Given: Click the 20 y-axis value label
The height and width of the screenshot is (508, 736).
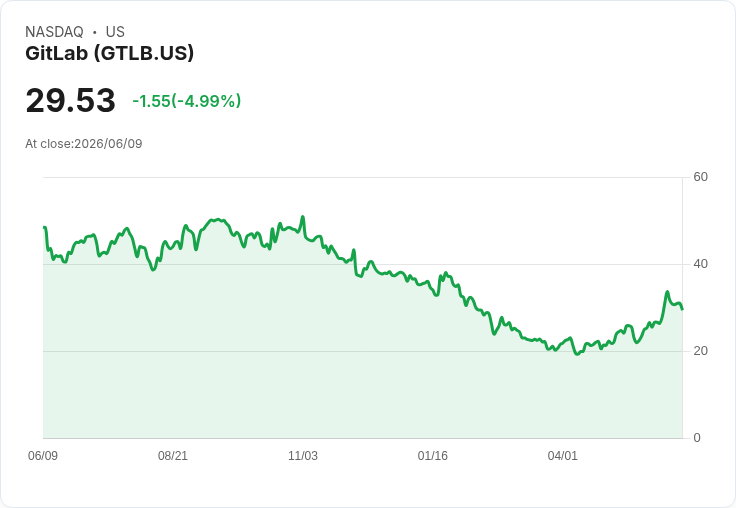Looking at the screenshot, I should [700, 351].
